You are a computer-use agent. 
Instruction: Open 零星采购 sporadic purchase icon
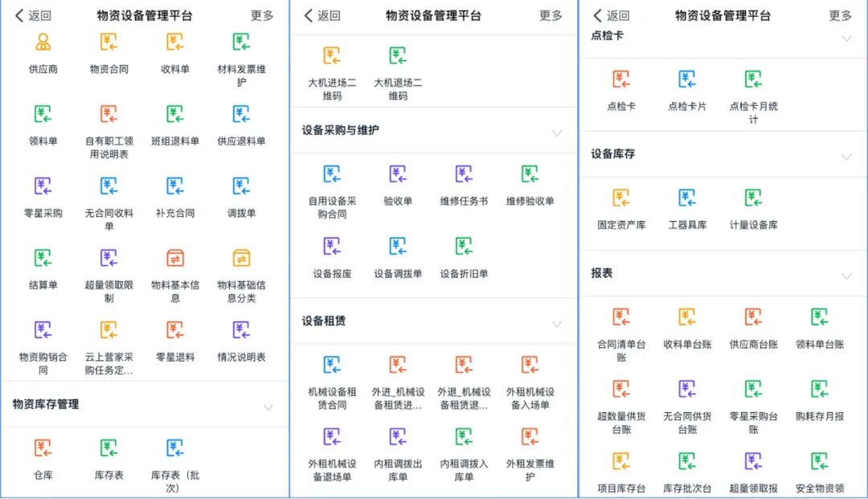(x=44, y=190)
